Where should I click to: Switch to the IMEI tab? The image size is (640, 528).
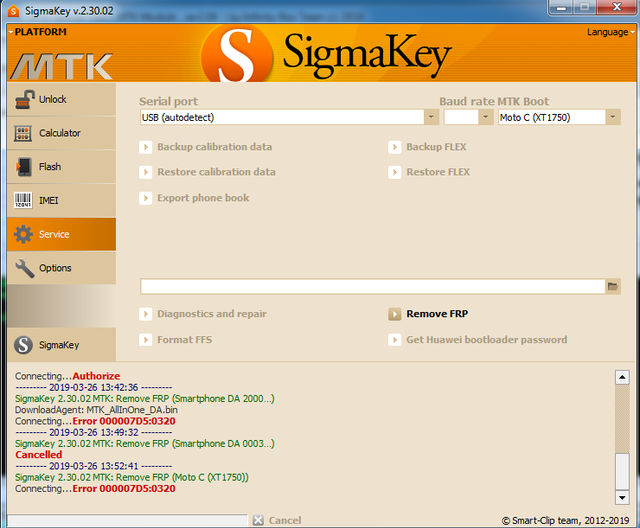pos(61,200)
